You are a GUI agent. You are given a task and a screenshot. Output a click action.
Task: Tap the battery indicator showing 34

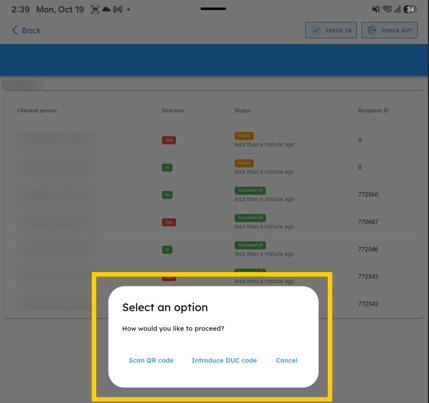410,9
